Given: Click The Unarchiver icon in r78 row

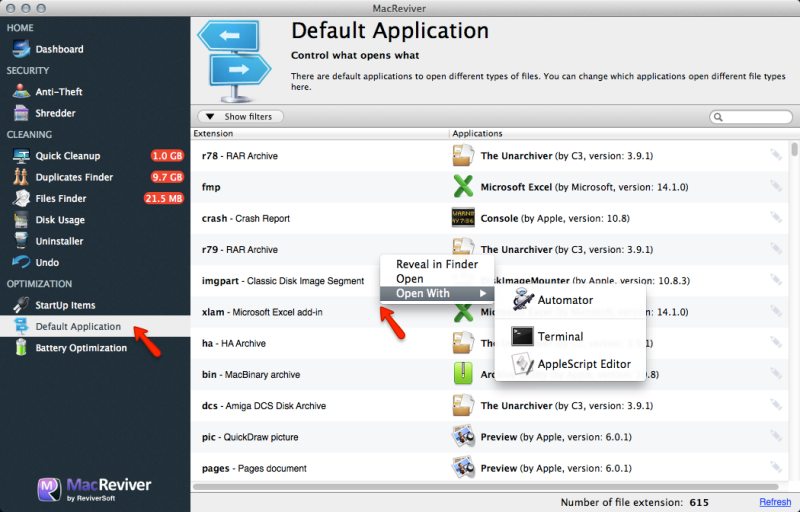Looking at the screenshot, I should tap(463, 156).
